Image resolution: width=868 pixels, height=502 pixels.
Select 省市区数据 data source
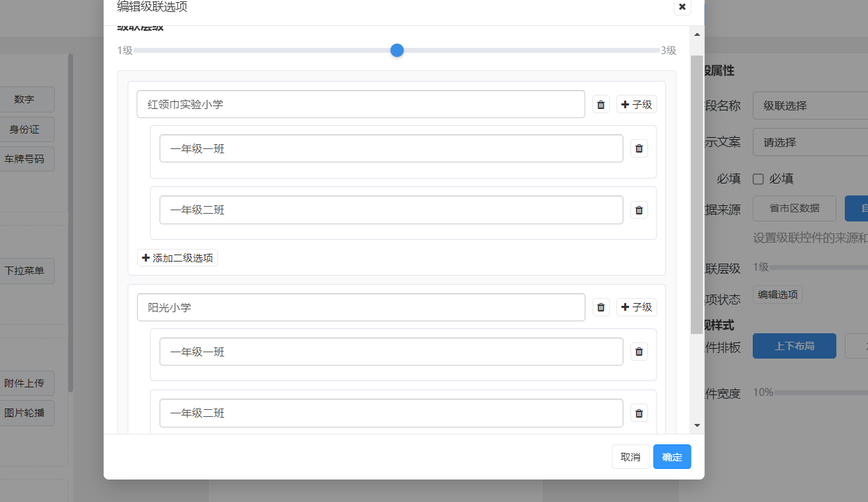pos(794,208)
